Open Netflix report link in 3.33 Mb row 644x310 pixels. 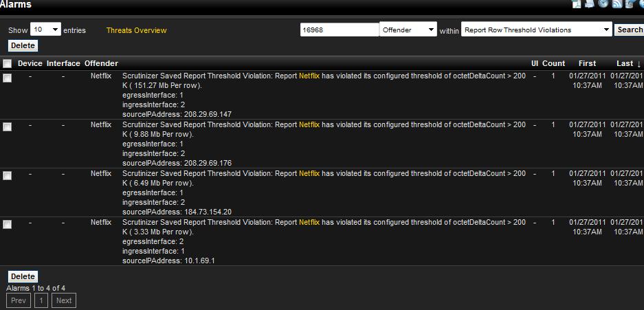point(309,223)
